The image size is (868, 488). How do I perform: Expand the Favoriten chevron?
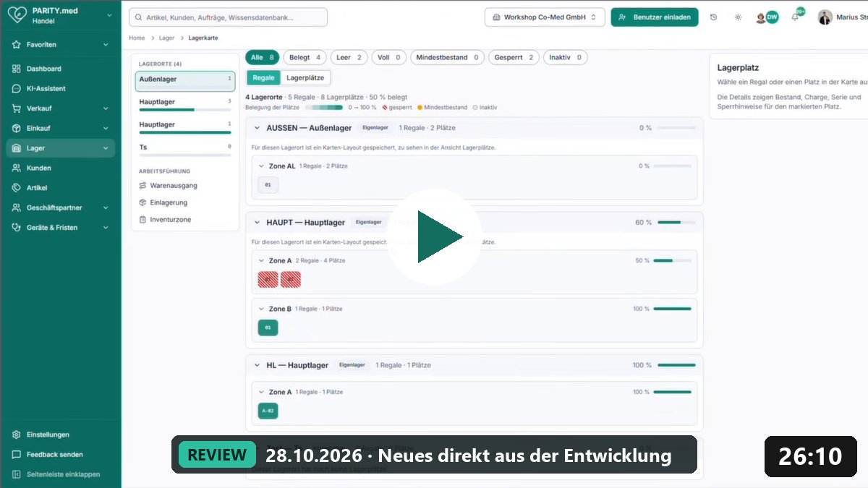[106, 45]
